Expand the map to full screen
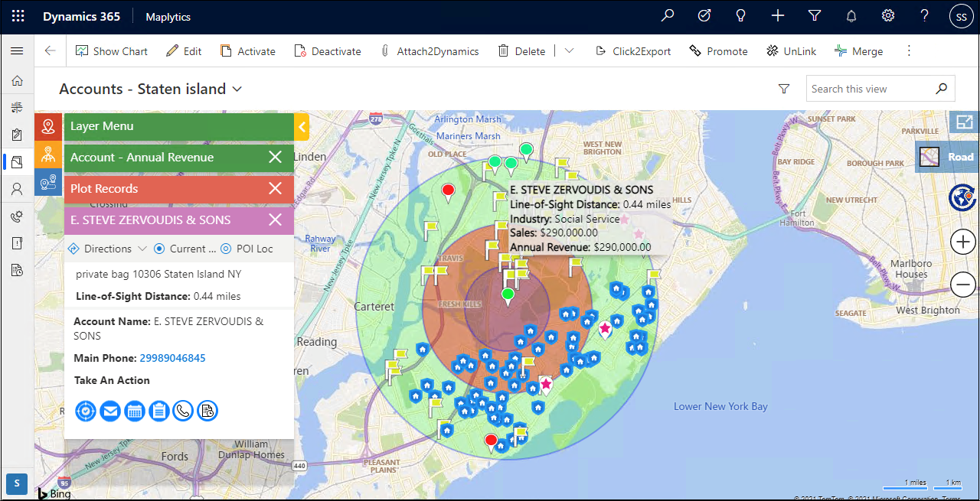980x501 pixels. pyautogui.click(x=964, y=122)
